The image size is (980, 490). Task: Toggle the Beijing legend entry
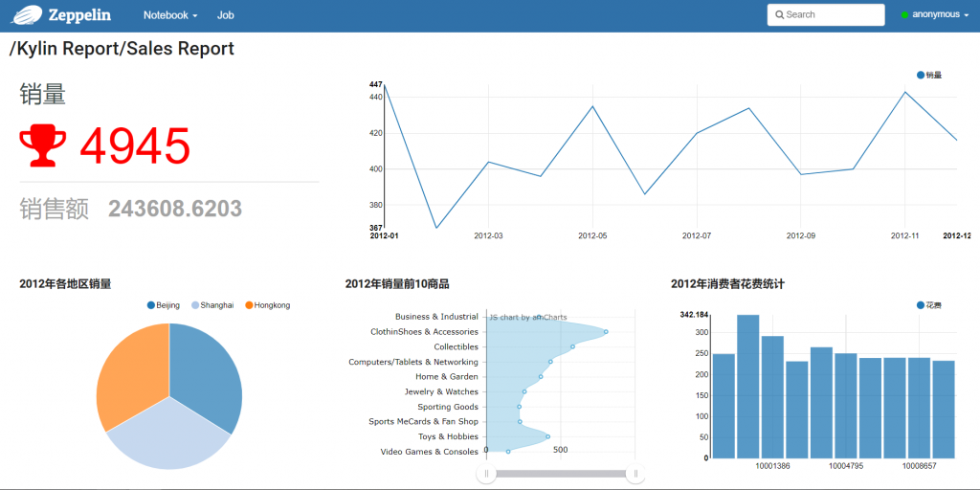164,305
